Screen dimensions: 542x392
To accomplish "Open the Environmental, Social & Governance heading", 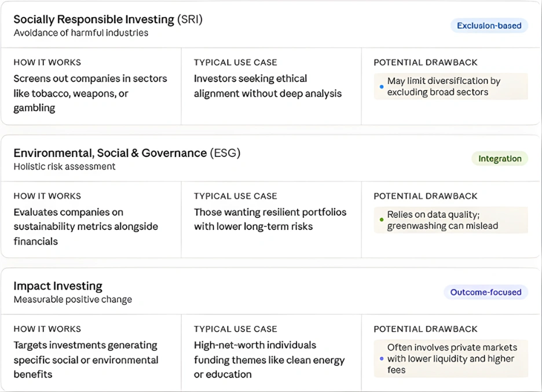I will coord(127,153).
